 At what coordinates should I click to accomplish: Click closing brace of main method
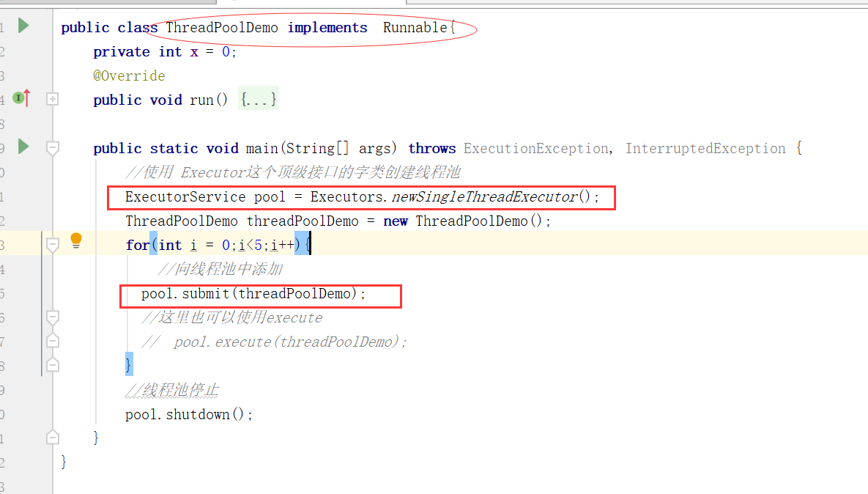[x=96, y=438]
